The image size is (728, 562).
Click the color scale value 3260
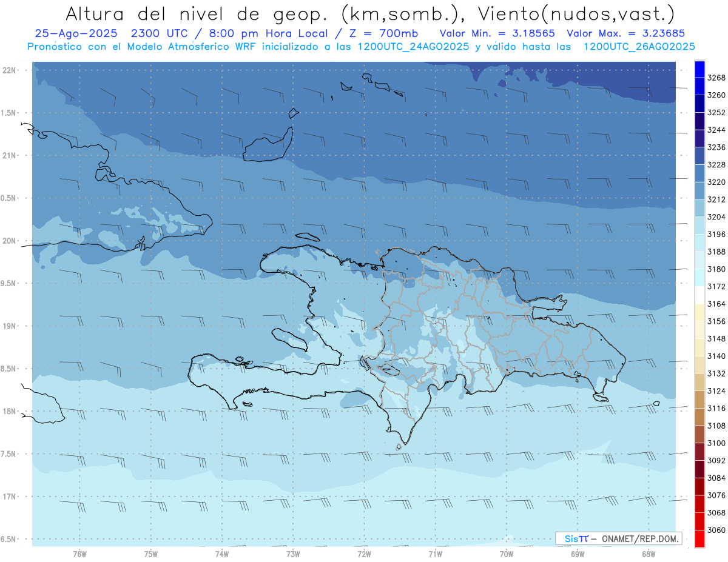click(x=716, y=95)
